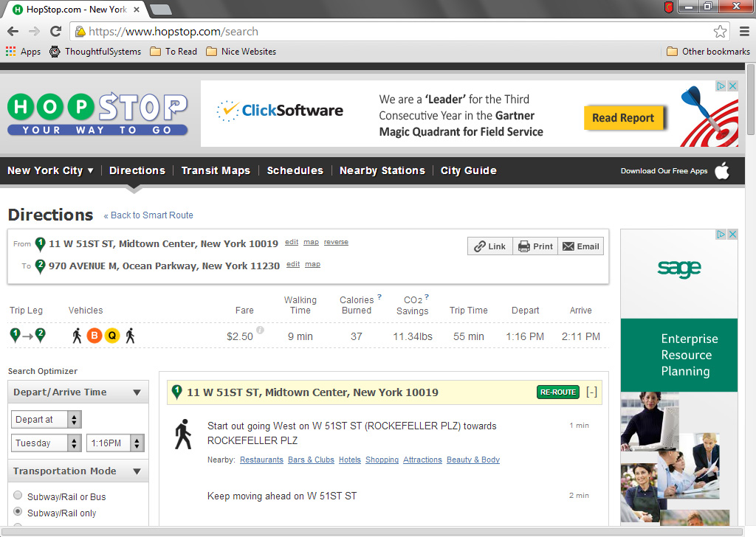Click the From green marker 1

[x=41, y=244]
